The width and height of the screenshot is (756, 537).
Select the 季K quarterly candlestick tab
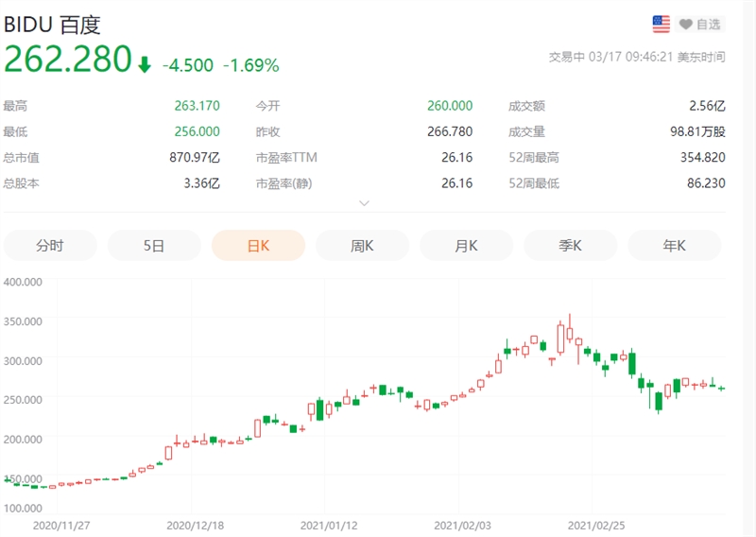coord(571,246)
